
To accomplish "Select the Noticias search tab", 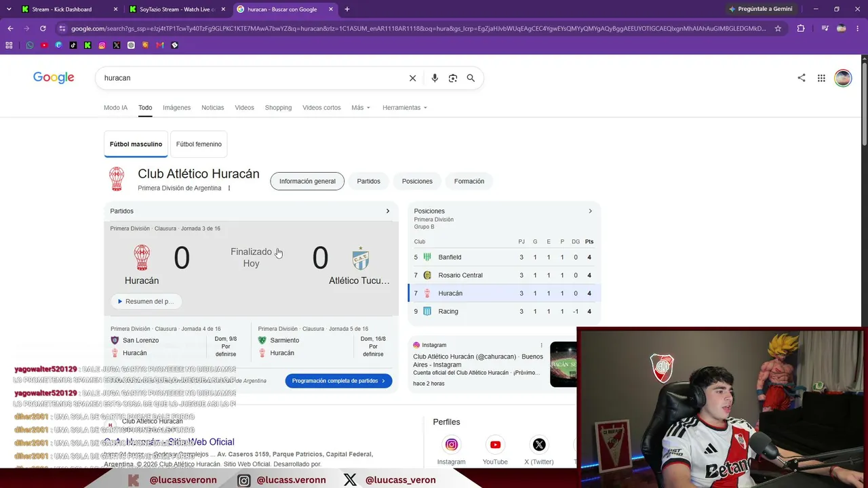I will tap(212, 108).
